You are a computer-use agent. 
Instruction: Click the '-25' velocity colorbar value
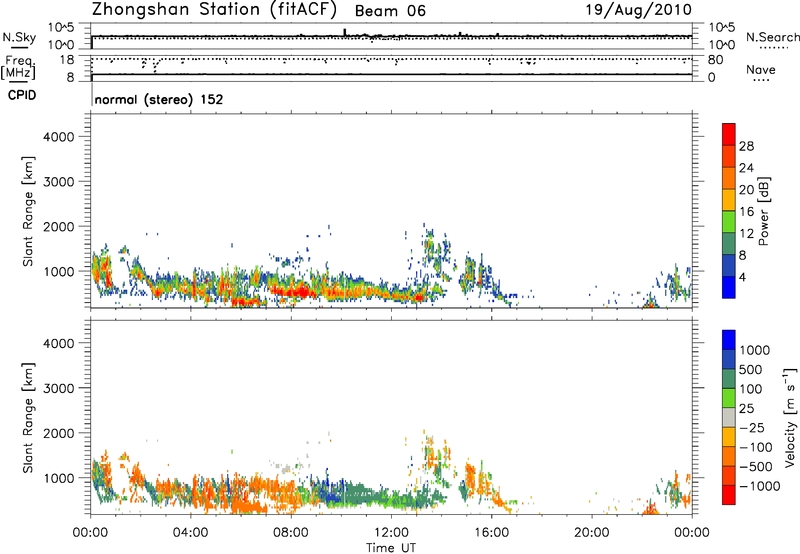coord(752,428)
